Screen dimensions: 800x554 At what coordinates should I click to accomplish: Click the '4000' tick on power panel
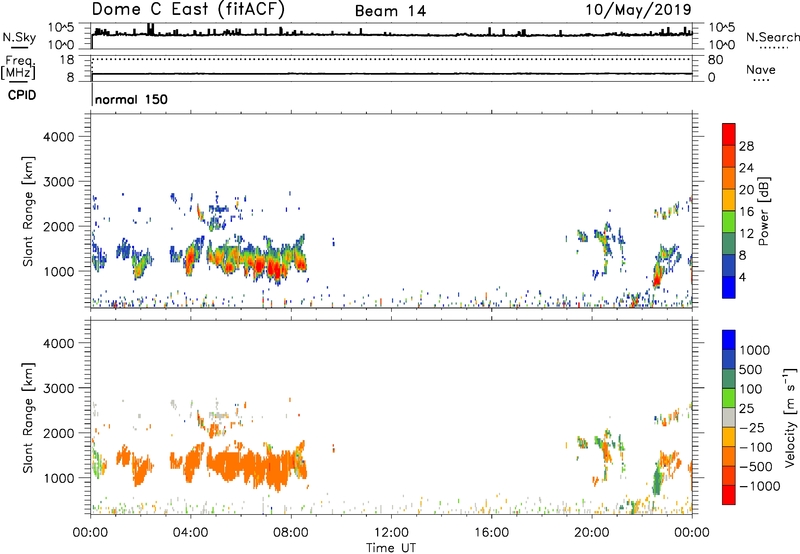[59, 137]
